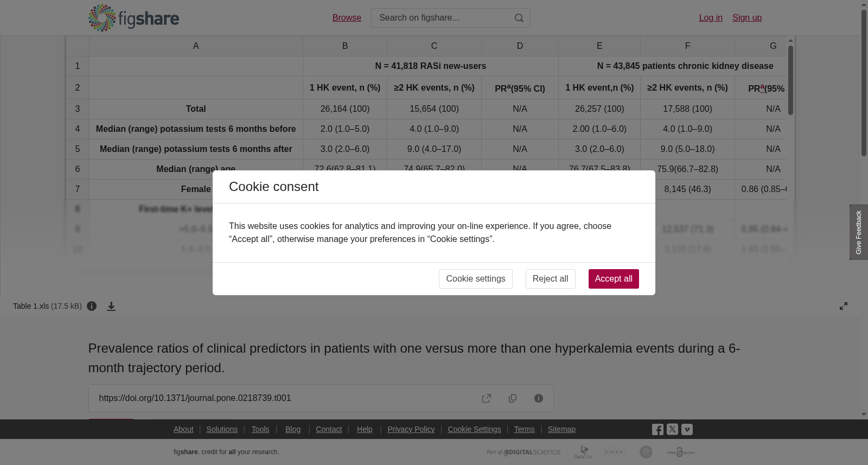Select column B header in table
The height and width of the screenshot is (465, 868).
(345, 46)
